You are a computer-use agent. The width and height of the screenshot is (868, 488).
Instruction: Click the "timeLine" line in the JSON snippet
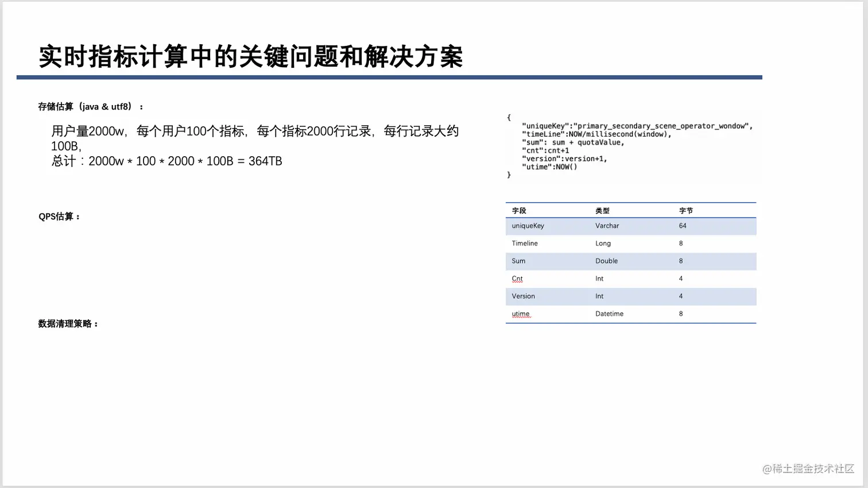[x=596, y=134]
